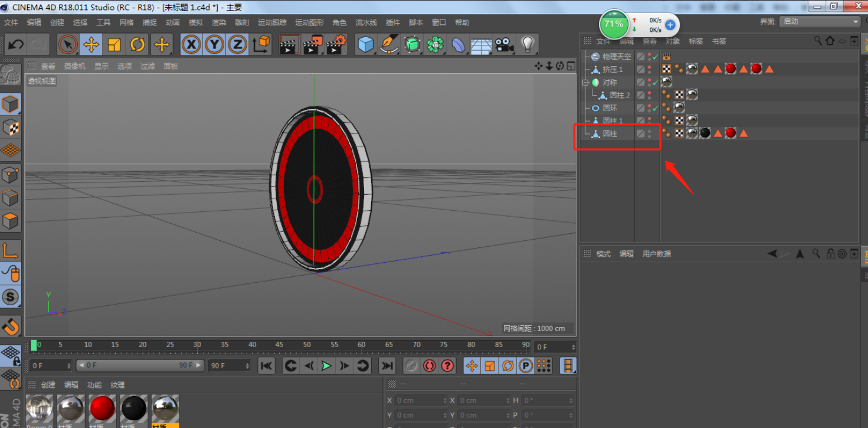
Task: Select the red material thumbnail
Action: coord(103,409)
